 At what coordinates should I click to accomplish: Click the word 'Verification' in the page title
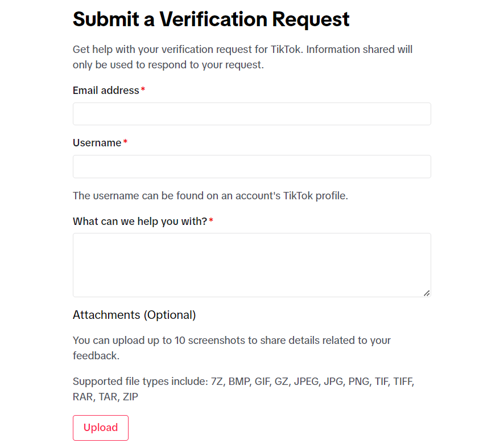[213, 19]
